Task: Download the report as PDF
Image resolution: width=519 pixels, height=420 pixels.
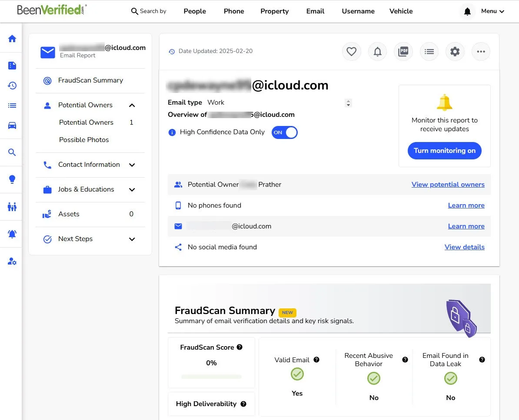Action: pyautogui.click(x=403, y=51)
